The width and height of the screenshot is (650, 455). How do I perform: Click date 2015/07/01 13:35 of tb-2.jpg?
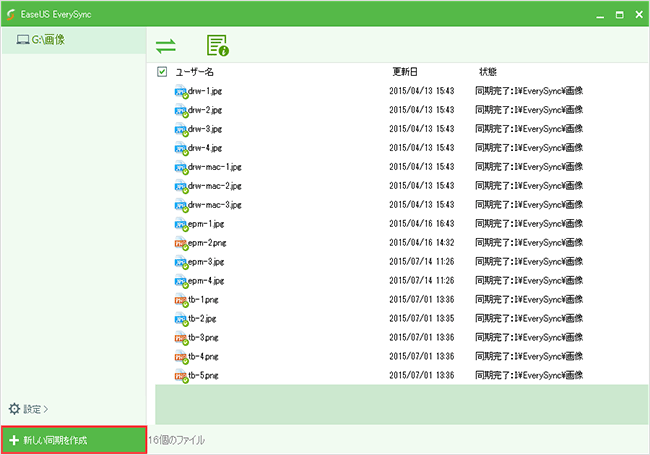[422, 319]
